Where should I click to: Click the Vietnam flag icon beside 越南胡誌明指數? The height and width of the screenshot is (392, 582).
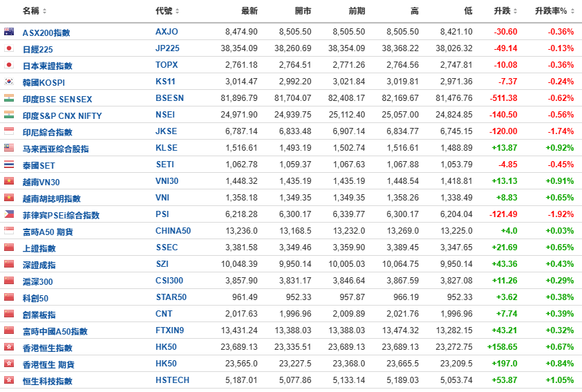point(9,198)
